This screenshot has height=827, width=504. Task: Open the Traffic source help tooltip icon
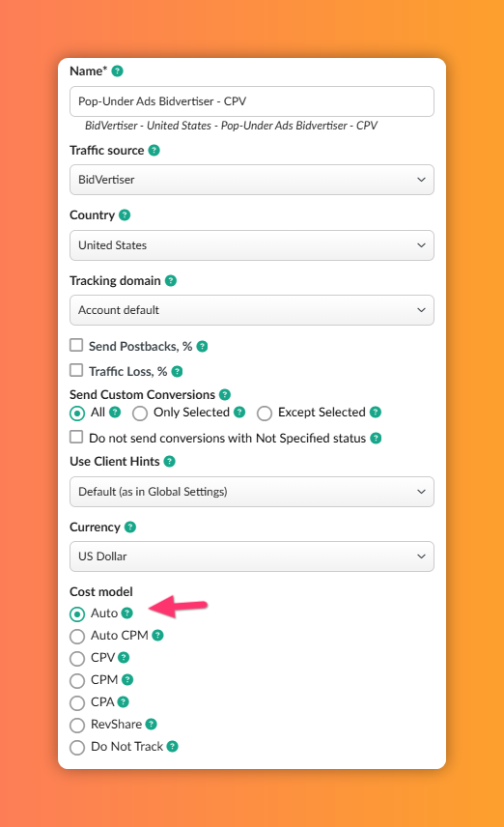[154, 151]
